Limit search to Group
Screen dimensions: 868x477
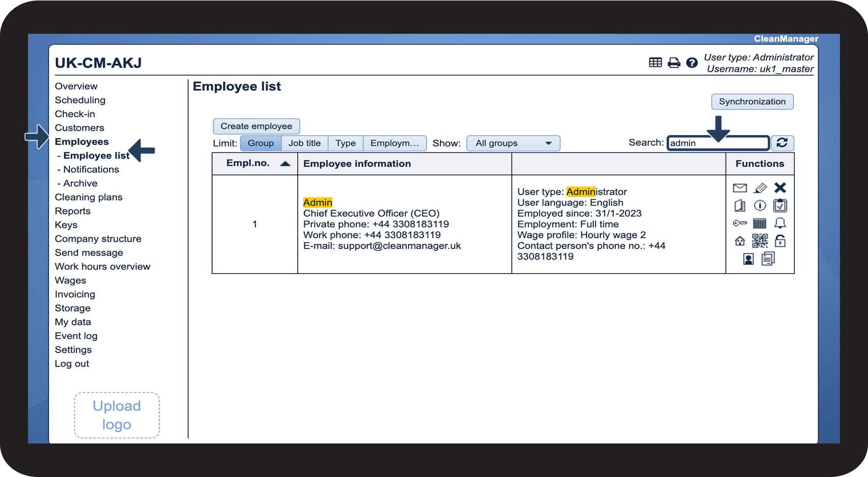tap(260, 143)
